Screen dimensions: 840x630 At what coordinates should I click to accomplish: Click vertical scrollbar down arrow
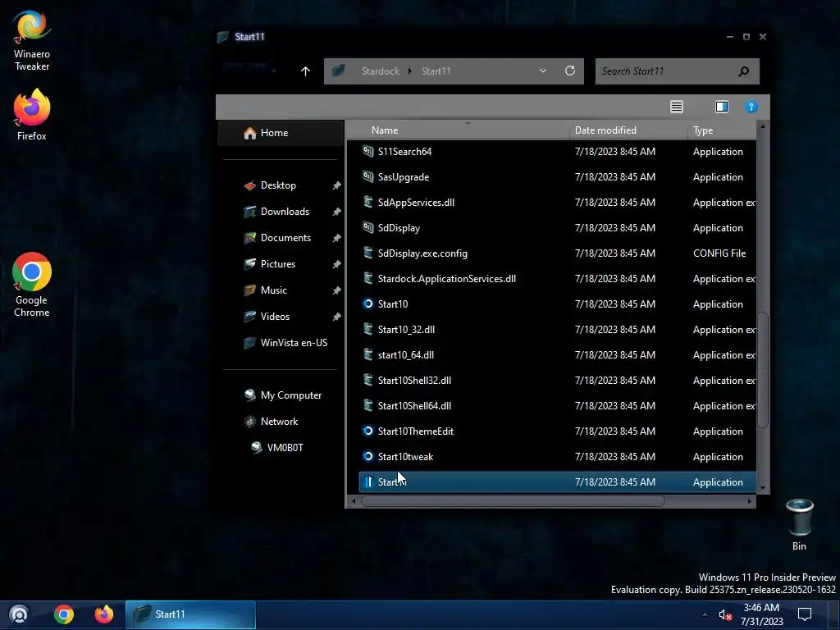pos(763,488)
